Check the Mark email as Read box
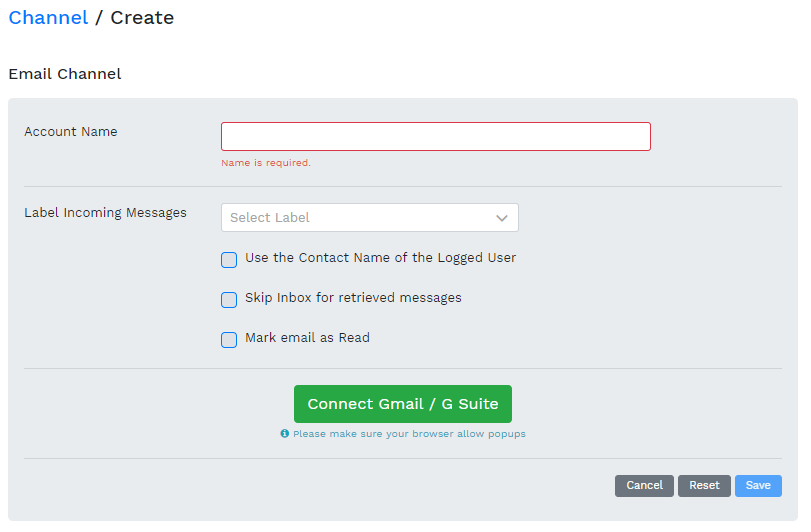811x532 pixels. pos(229,340)
